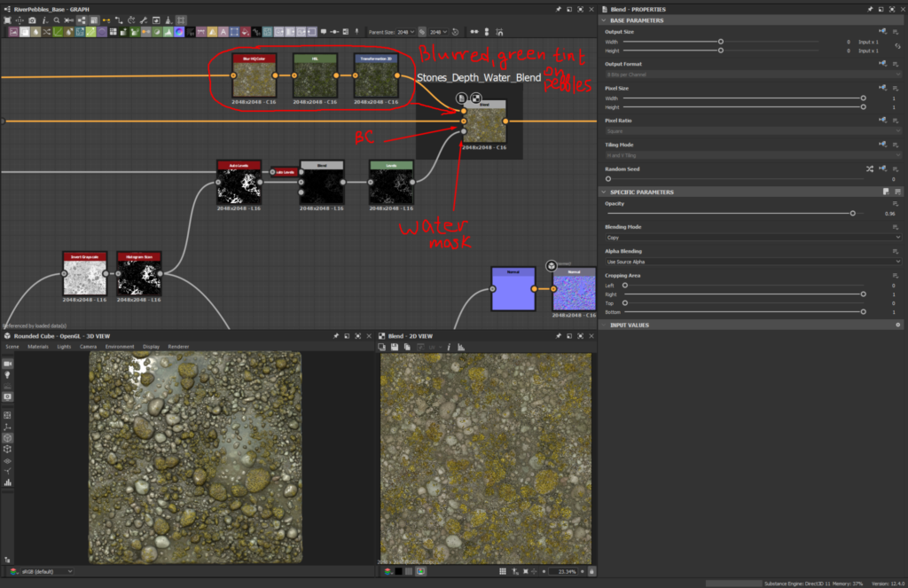Open the sRGB (default) color space selector

click(44, 571)
